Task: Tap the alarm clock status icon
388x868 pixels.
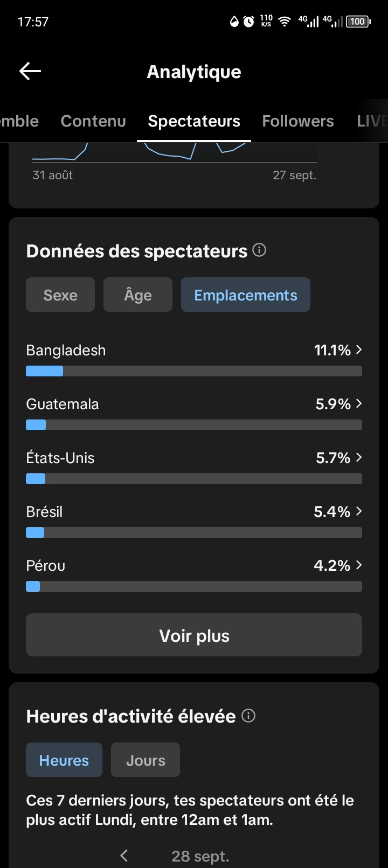Action: coord(248,22)
